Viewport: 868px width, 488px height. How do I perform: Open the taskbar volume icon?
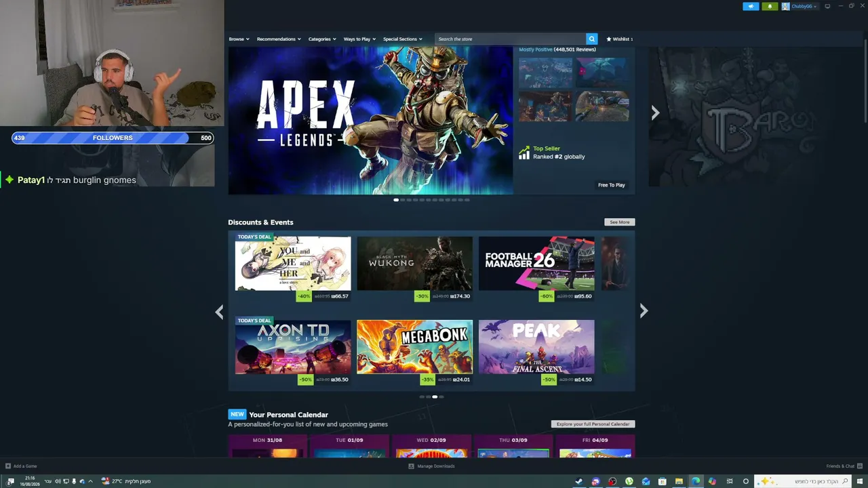point(58,481)
